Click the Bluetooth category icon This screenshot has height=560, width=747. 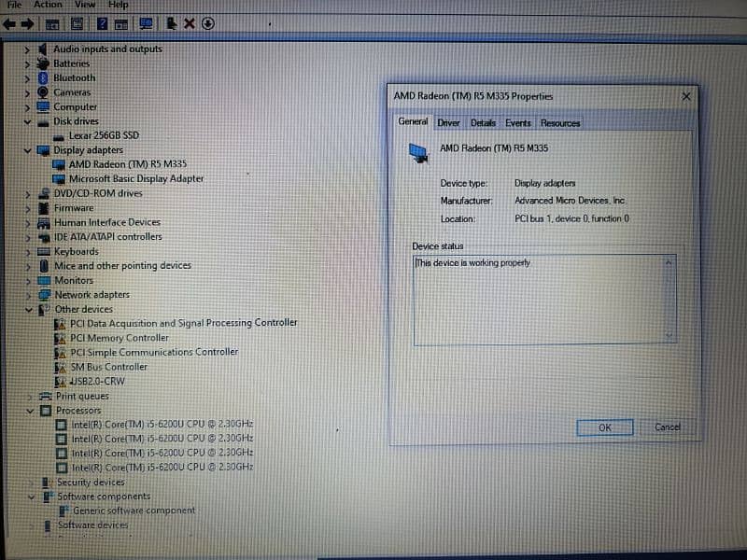tap(43, 78)
